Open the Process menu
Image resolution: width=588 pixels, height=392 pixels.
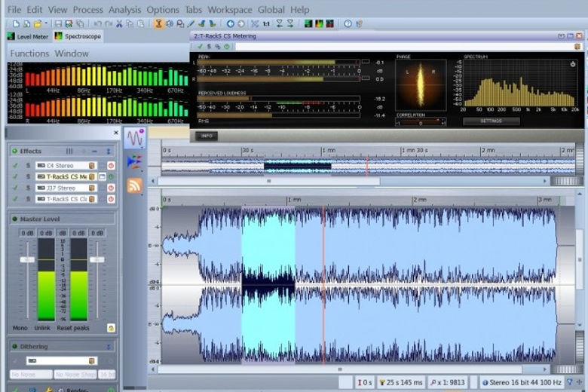87,10
